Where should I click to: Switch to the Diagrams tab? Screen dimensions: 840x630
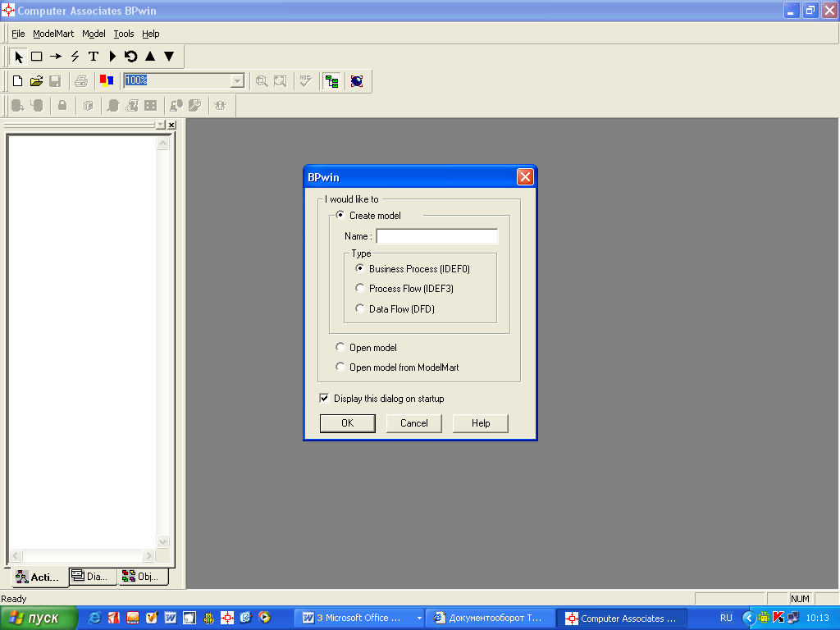click(x=93, y=577)
